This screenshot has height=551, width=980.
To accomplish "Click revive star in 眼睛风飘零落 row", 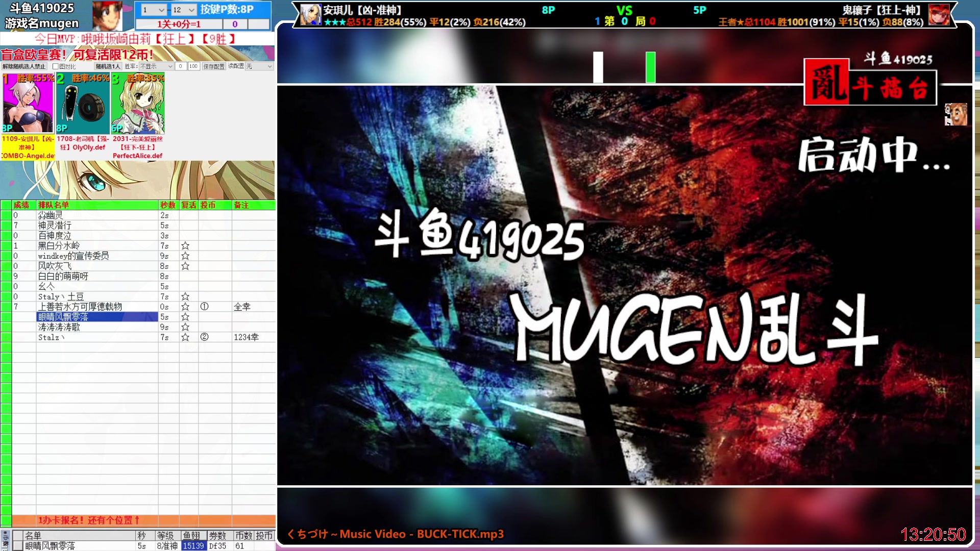I will [x=185, y=317].
